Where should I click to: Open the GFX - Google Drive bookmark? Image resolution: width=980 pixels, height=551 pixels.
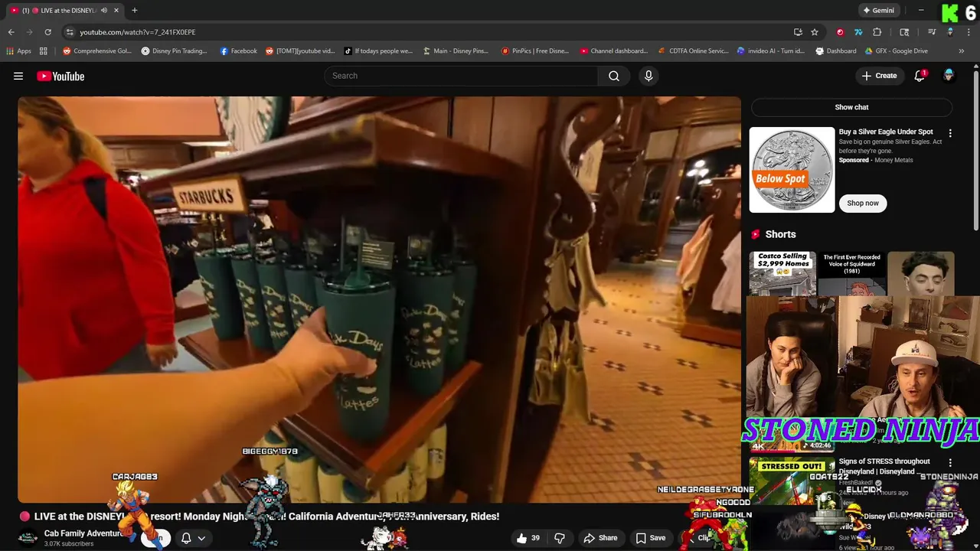(x=896, y=51)
